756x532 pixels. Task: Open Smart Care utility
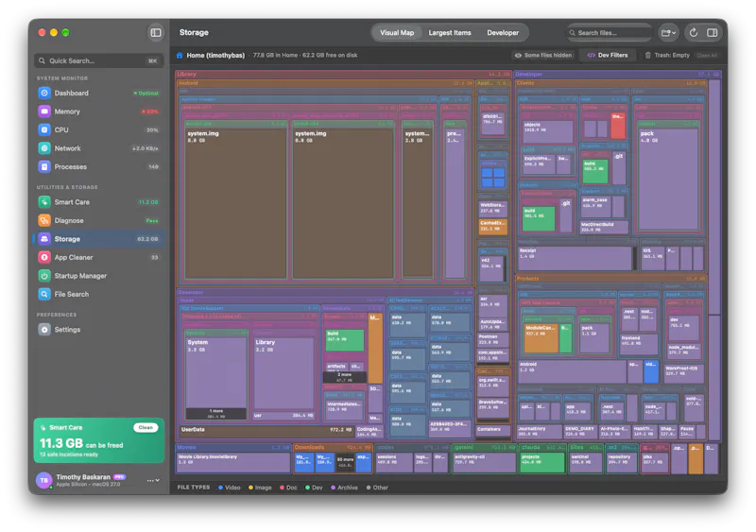(99, 202)
